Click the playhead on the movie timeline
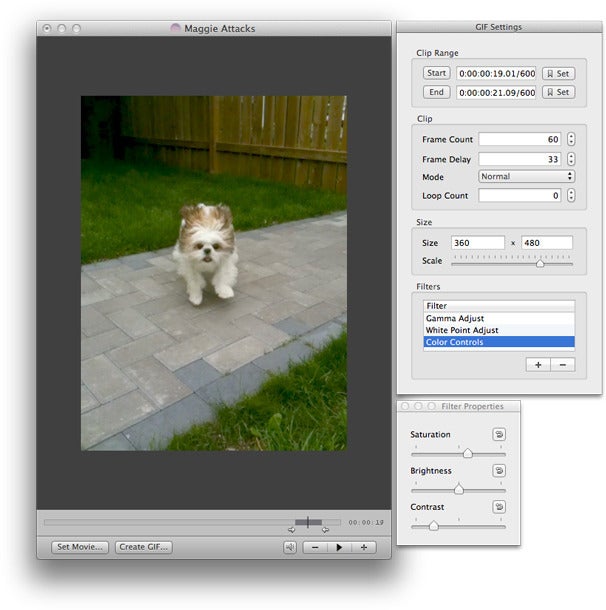This screenshot has height=610, width=606. 308,522
